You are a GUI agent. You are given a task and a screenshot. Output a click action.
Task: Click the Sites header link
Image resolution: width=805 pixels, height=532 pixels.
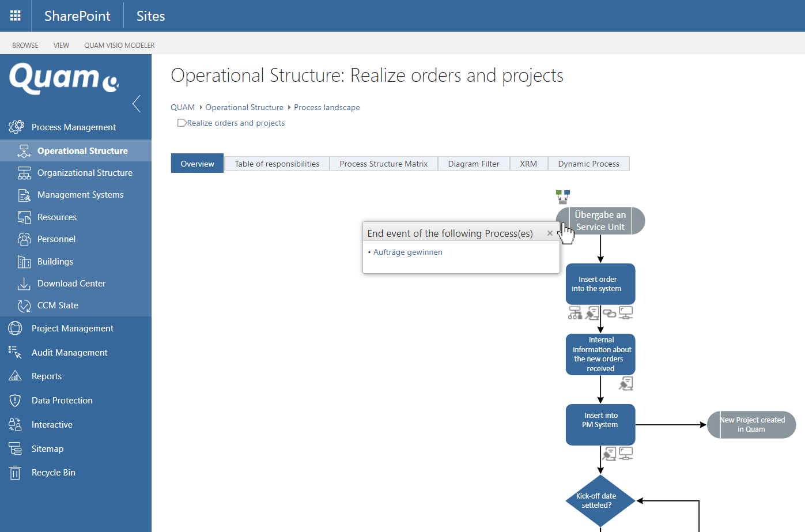[x=151, y=16]
